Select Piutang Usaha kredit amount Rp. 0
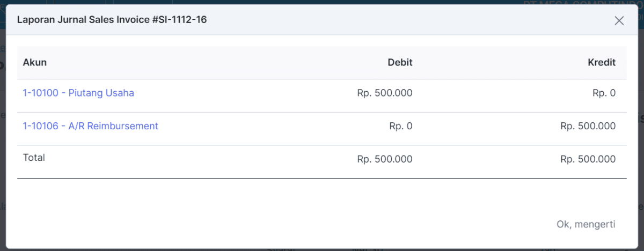644x251 pixels. pos(604,93)
